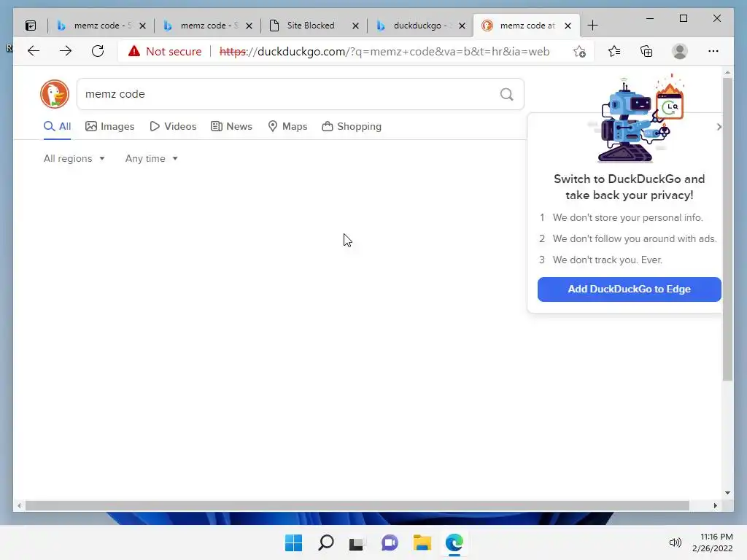Open taskbar Search

[x=326, y=542]
